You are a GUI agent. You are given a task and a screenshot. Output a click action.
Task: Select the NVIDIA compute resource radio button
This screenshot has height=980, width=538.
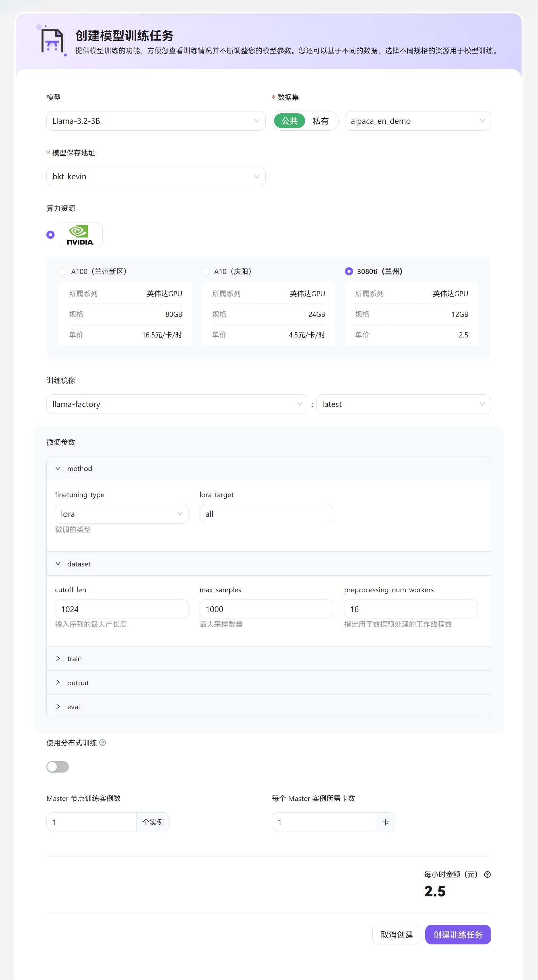pyautogui.click(x=51, y=235)
